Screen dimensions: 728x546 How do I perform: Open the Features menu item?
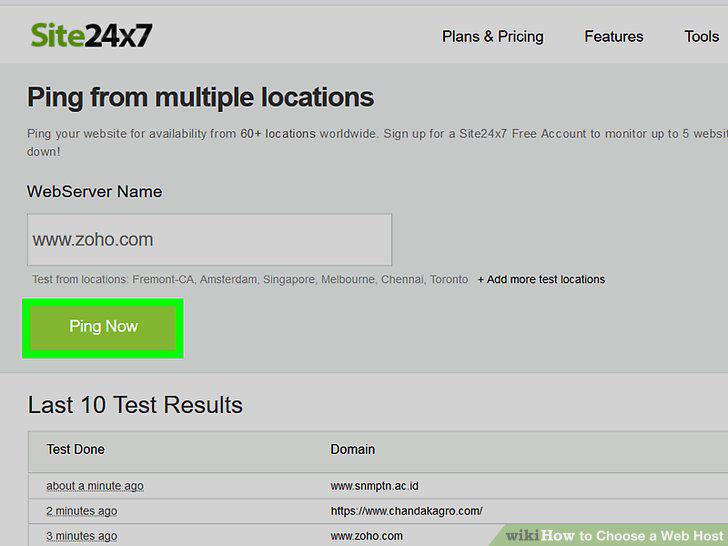tap(614, 36)
